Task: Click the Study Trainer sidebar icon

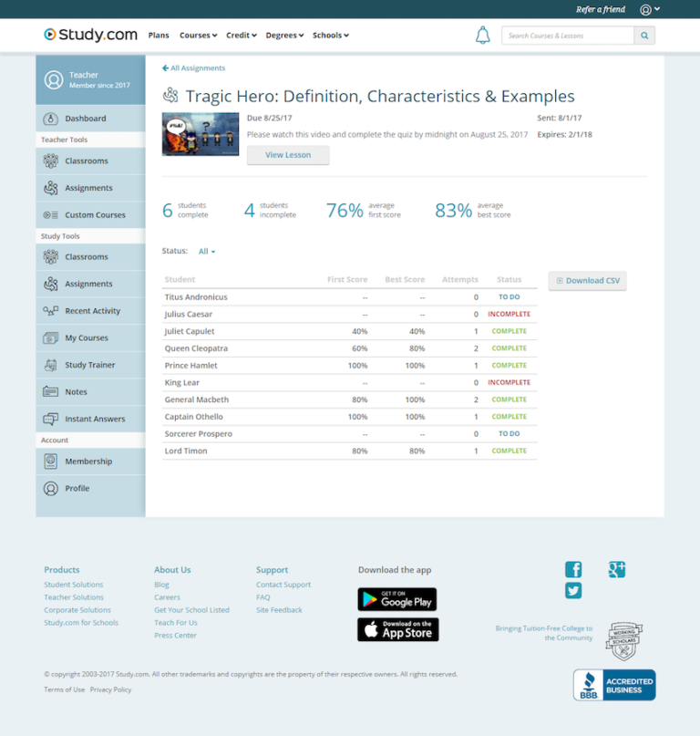Action: (51, 365)
